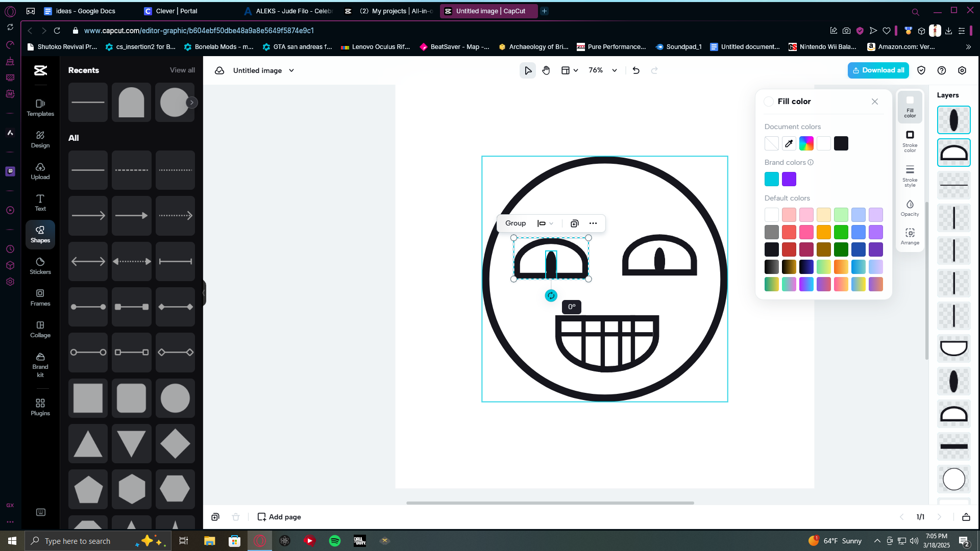Open Spotify from the taskbar
This screenshot has width=980, height=551.
click(335, 541)
